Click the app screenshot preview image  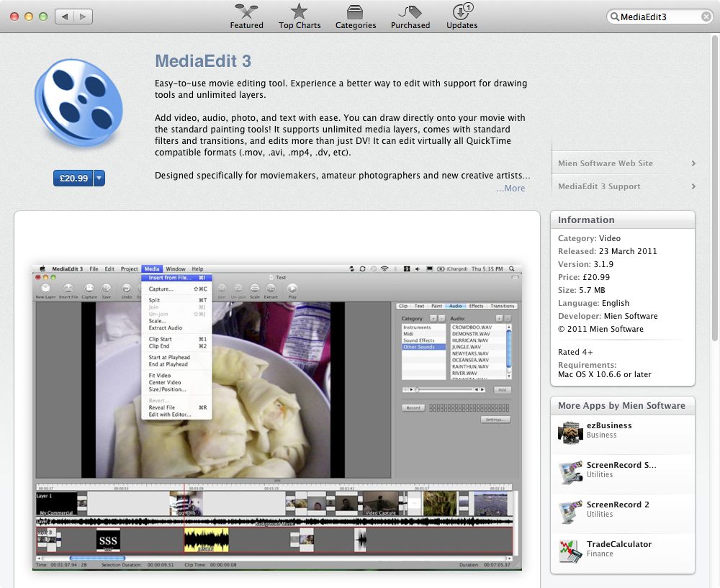click(277, 417)
